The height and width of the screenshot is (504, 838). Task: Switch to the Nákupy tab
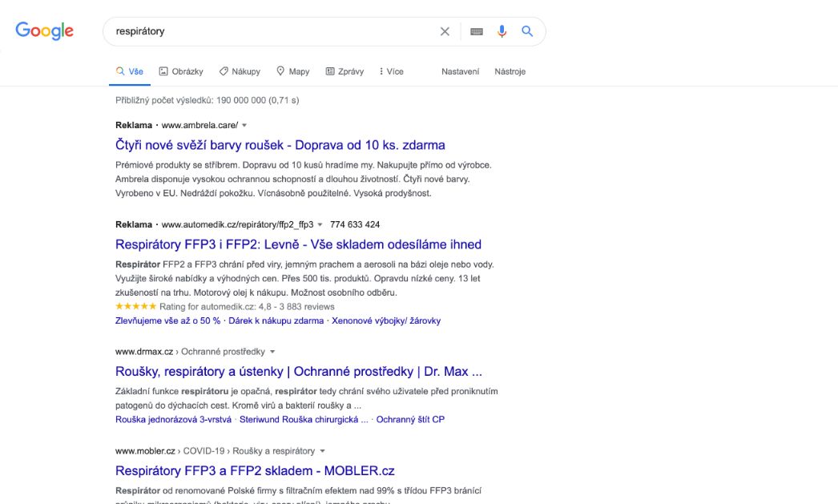point(240,71)
